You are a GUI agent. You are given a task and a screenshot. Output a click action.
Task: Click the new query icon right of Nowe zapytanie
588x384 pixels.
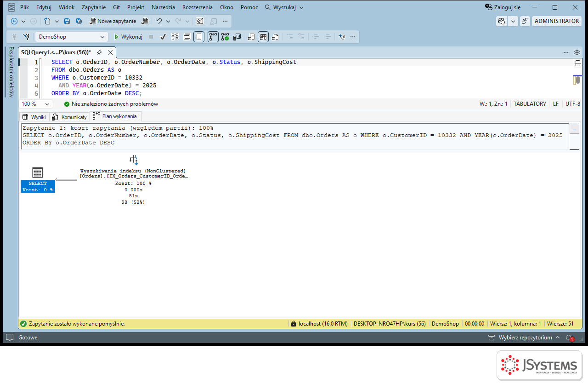click(145, 21)
